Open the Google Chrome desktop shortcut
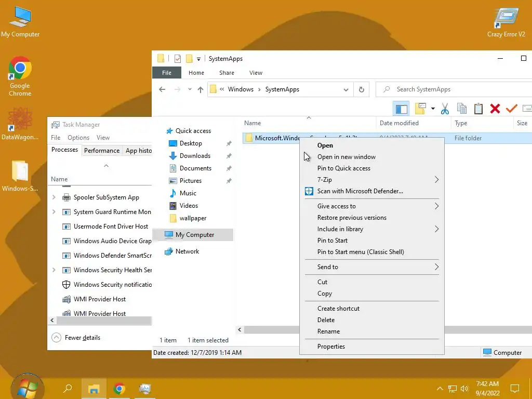Image resolution: width=532 pixels, height=399 pixels. tap(20, 76)
